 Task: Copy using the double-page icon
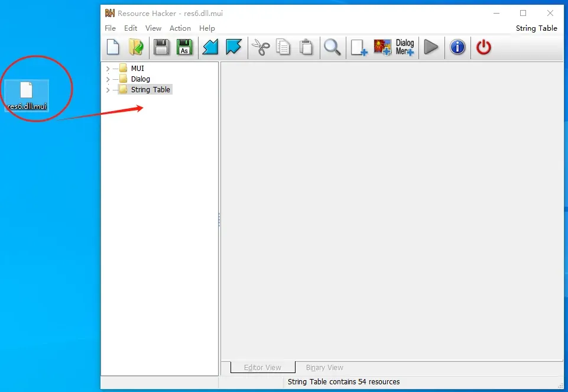coord(283,47)
